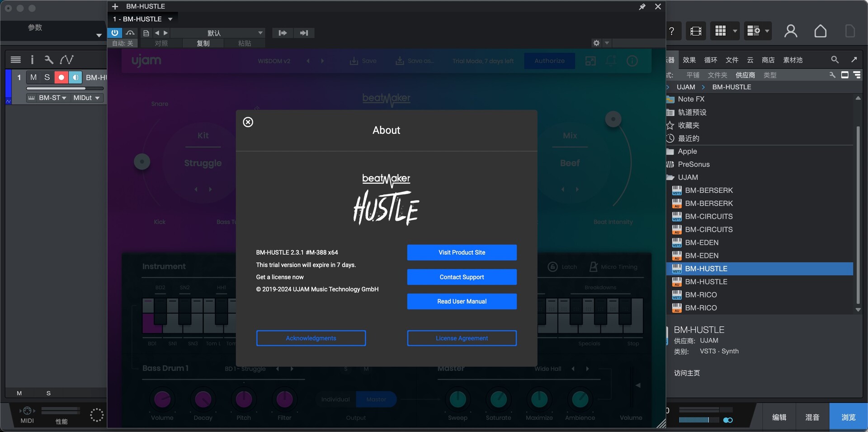The width and height of the screenshot is (868, 432).
Task: Sort browser by 文件夹
Action: [x=717, y=75]
